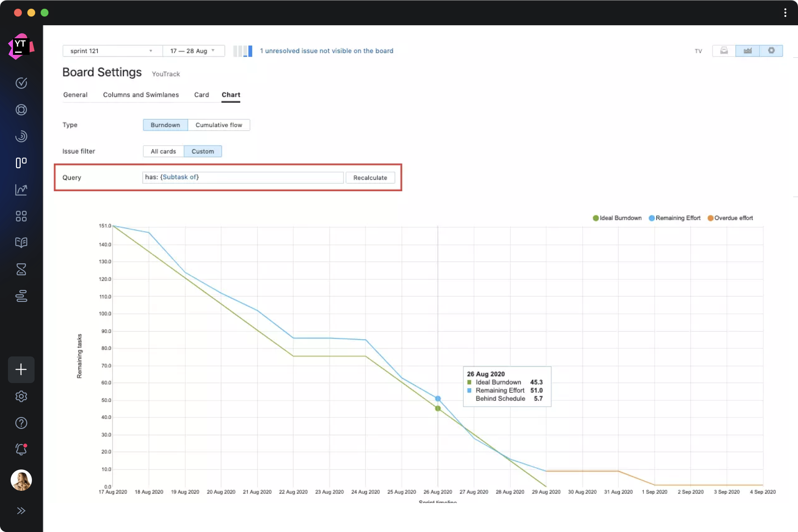Select the analytics icon in left sidebar

point(21,190)
